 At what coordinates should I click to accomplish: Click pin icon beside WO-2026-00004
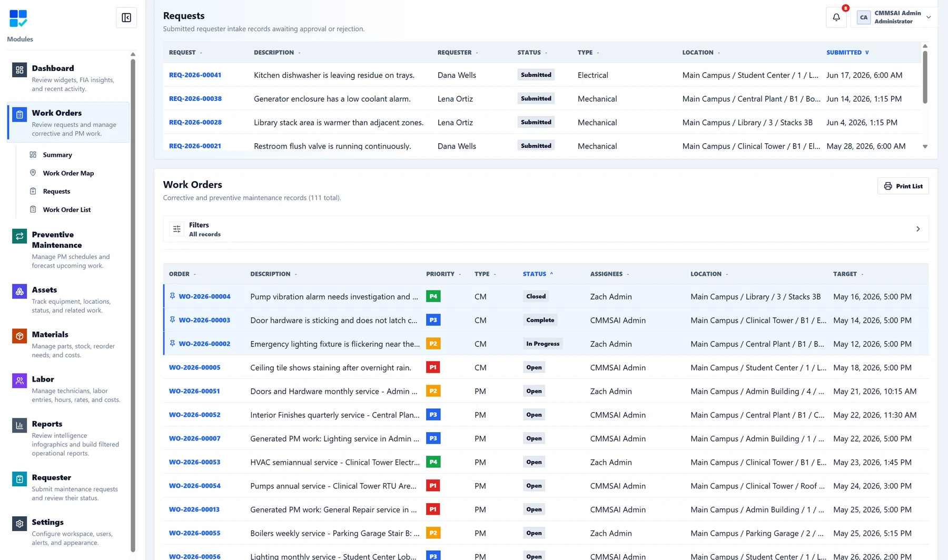tap(172, 296)
